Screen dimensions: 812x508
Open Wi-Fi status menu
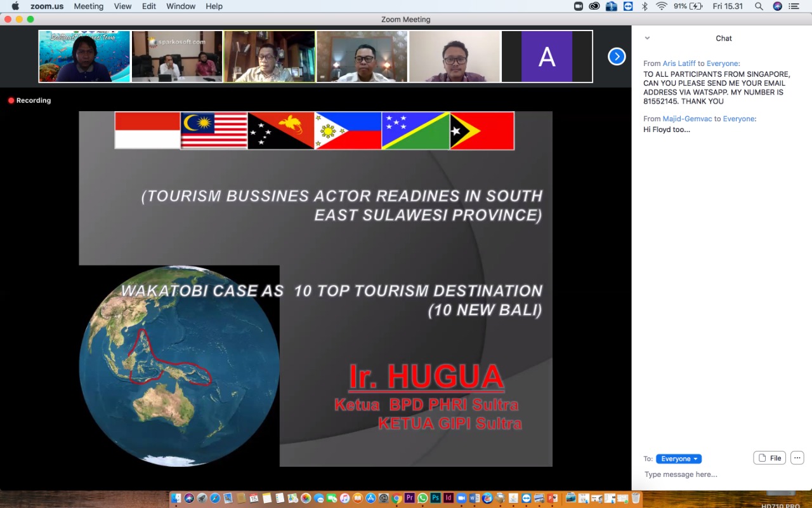click(662, 6)
